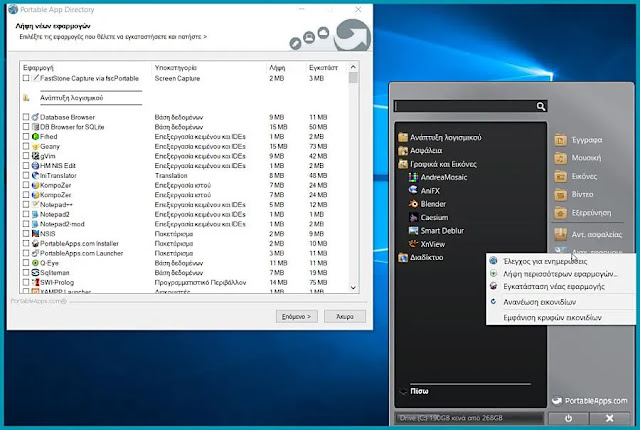The width and height of the screenshot is (640, 430).
Task: Click the gVim app icon
Action: 36,156
